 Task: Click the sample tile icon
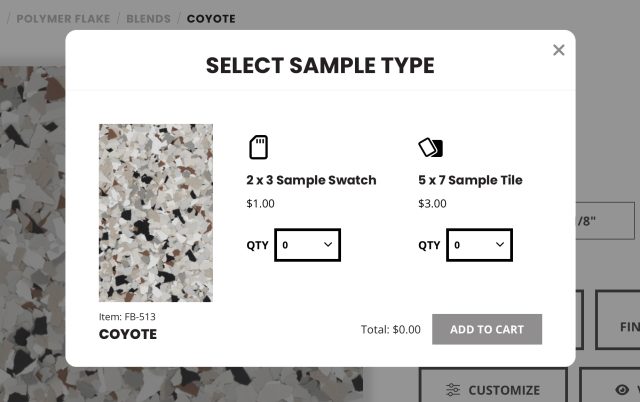point(430,148)
